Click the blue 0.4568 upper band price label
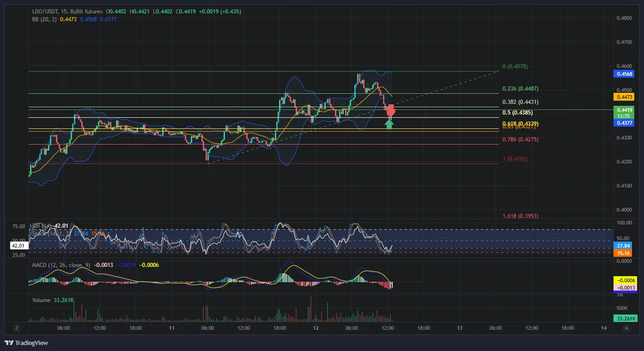644x351 pixels. [623, 74]
